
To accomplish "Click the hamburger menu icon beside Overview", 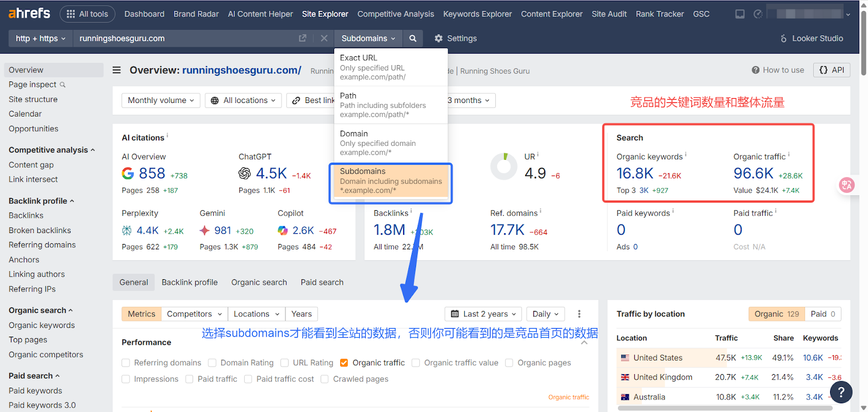I will coord(117,70).
